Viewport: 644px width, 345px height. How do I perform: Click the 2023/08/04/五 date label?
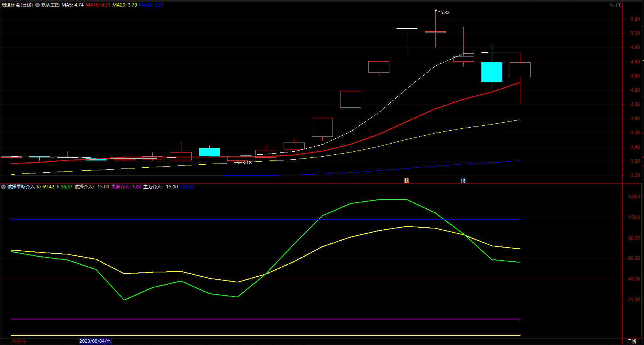(95, 341)
